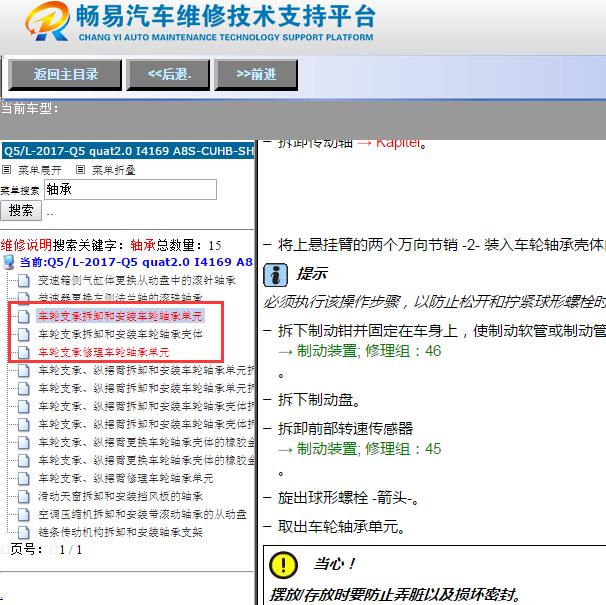Click document icon beside 车轮支承拆卸和安装车轮轴承壳体
This screenshot has width=606, height=605.
click(x=24, y=334)
